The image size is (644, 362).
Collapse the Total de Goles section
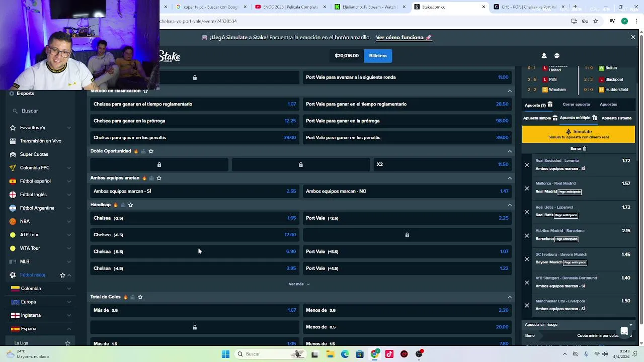pyautogui.click(x=510, y=297)
